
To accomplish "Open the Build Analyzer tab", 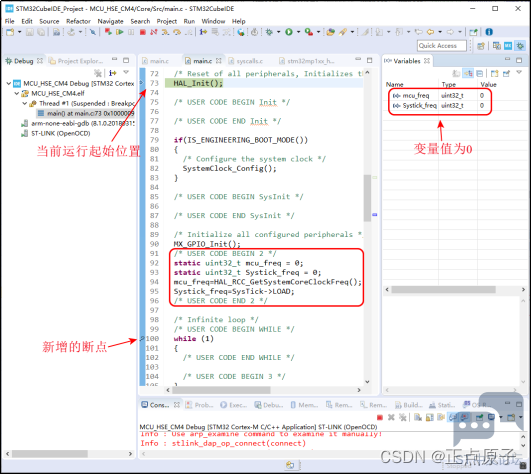I will point(408,405).
